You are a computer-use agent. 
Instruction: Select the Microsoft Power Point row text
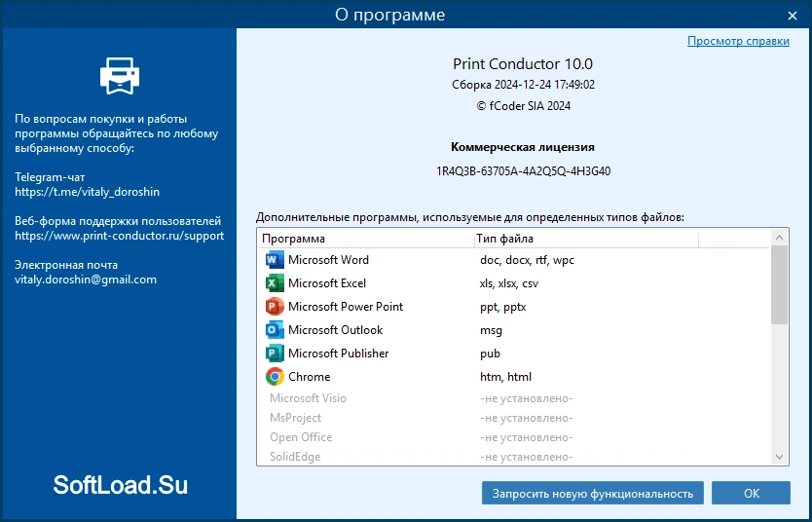pyautogui.click(x=346, y=307)
